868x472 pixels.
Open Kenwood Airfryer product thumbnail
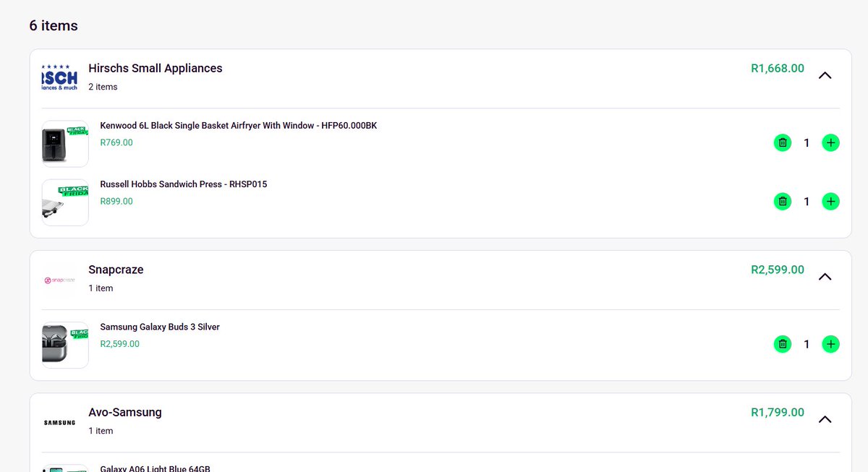click(65, 144)
